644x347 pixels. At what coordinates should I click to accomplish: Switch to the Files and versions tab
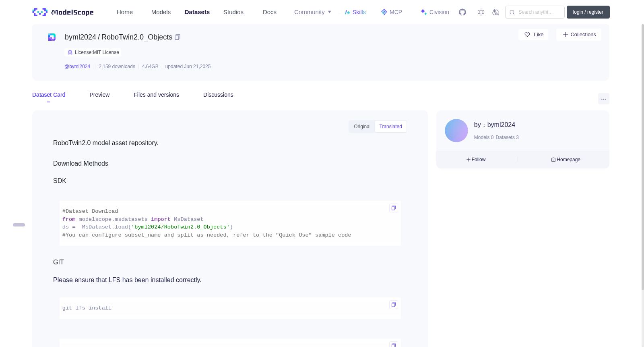tap(156, 95)
